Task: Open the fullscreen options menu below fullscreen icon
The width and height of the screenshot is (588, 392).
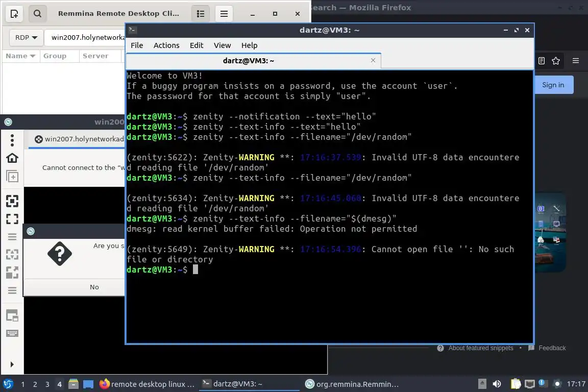Action: (12, 237)
